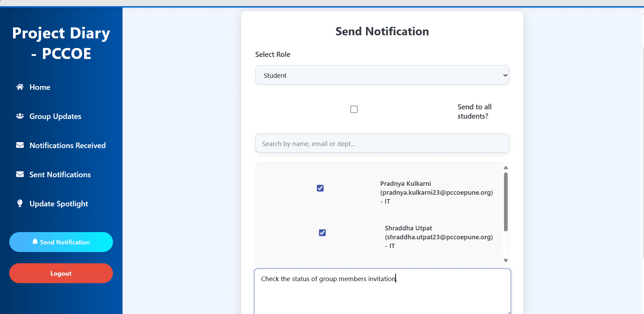Viewport: 644px width, 314px height.
Task: Click the Group Updates people icon
Action: 20,116
